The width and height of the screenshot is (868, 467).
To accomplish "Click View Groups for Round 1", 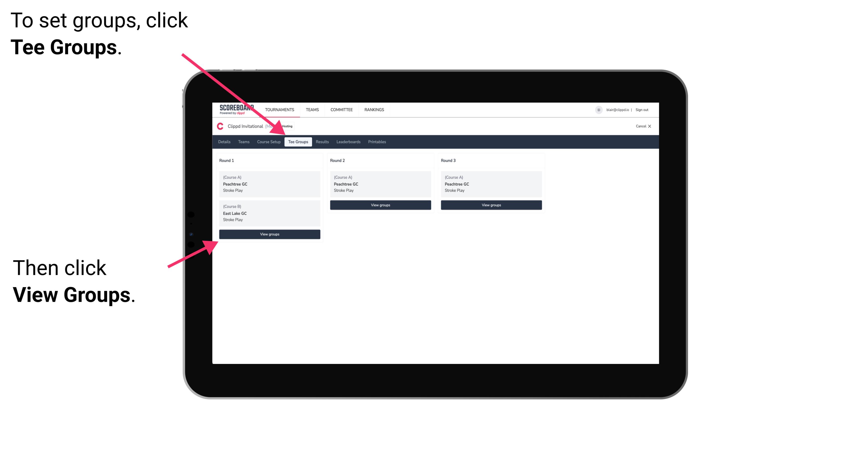I will tap(270, 234).
